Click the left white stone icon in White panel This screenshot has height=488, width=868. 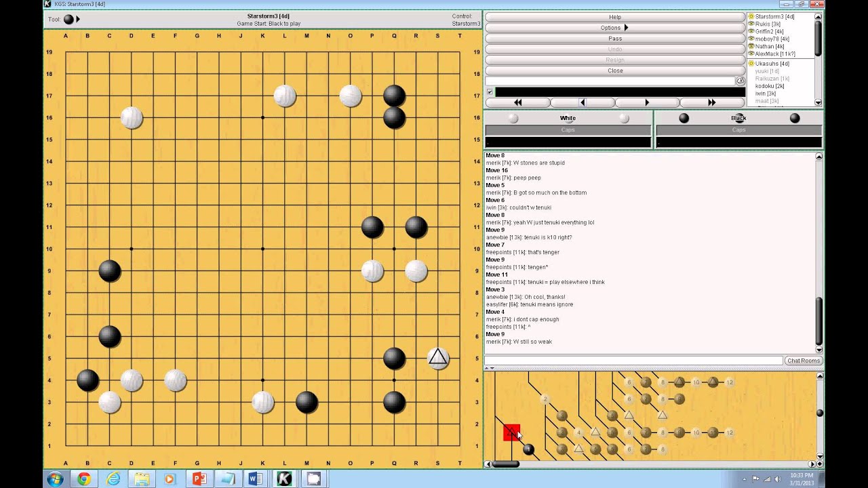pyautogui.click(x=513, y=119)
